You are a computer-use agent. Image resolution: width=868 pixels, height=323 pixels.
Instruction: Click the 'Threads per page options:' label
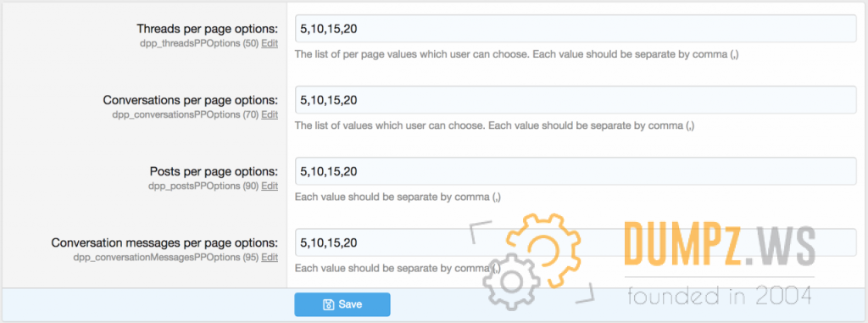[x=207, y=29]
